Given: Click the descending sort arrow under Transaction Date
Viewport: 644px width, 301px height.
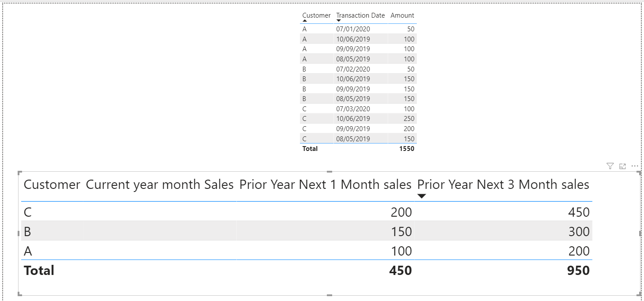Looking at the screenshot, I should tap(339, 21).
